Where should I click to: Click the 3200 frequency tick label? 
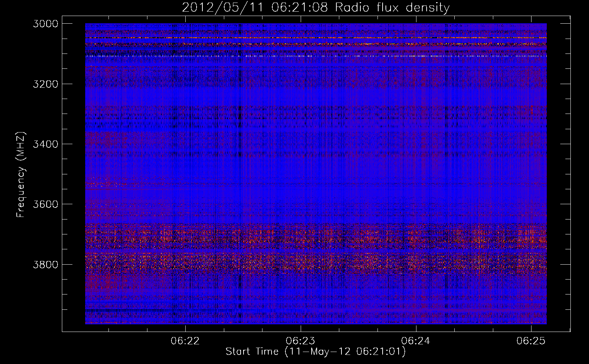pos(46,84)
